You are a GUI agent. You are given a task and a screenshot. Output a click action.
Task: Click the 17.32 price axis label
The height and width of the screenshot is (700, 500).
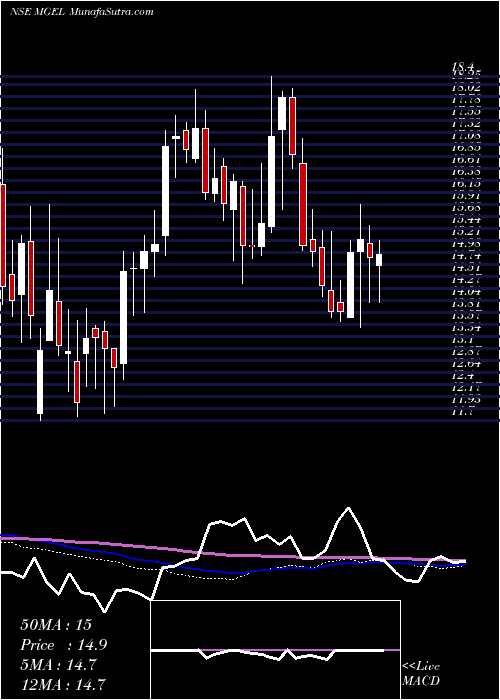[467, 124]
